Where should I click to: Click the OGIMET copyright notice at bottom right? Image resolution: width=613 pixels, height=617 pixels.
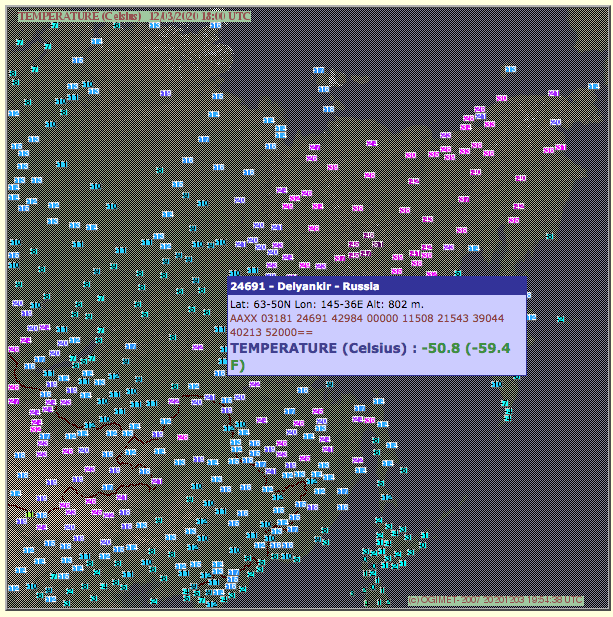click(x=494, y=600)
